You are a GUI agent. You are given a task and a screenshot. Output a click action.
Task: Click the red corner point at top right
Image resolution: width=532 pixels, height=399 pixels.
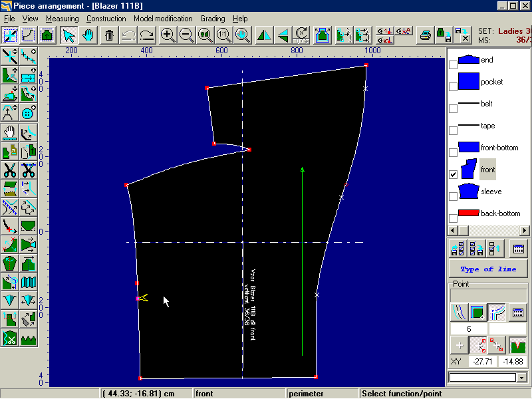pyautogui.click(x=366, y=65)
